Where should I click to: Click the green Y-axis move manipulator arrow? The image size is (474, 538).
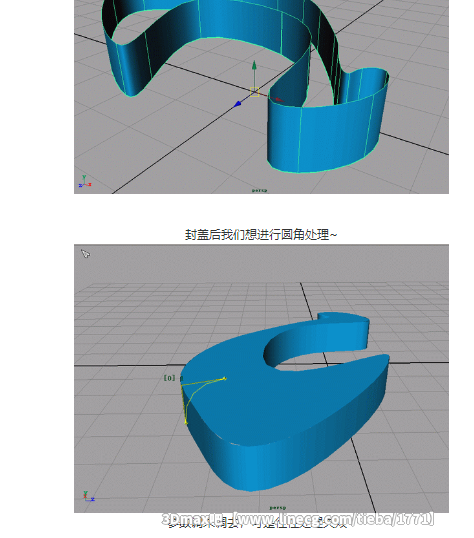254,65
